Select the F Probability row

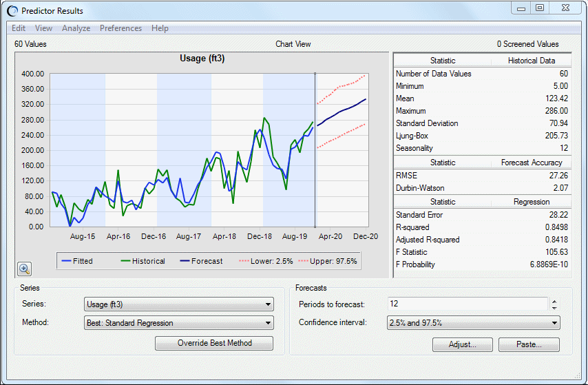tap(482, 264)
